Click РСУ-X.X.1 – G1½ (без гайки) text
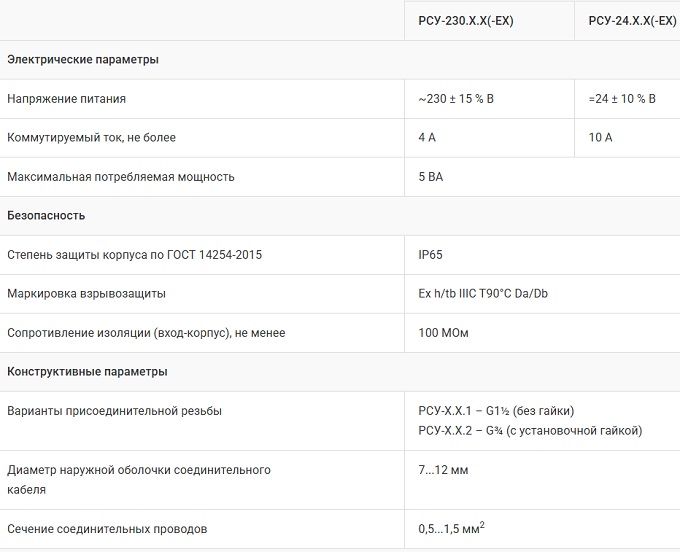The image size is (680, 552). click(x=496, y=411)
